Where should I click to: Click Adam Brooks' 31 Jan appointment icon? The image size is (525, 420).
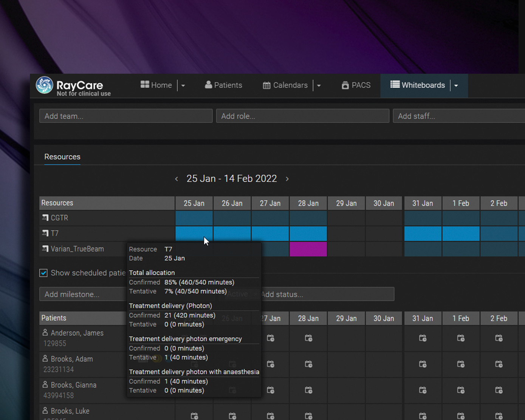point(423,364)
